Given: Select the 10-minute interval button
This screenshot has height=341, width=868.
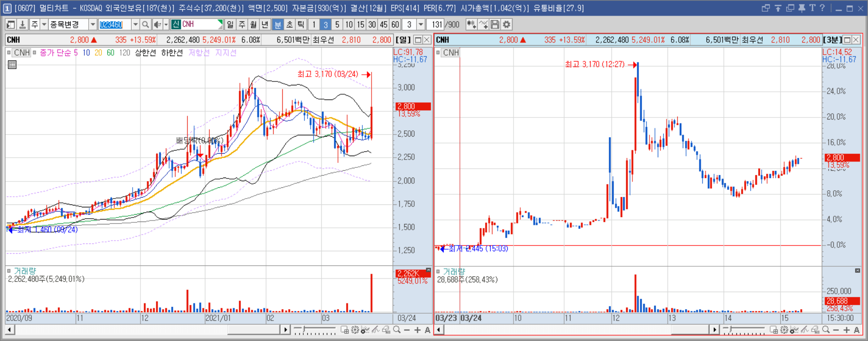Looking at the screenshot, I should tap(349, 24).
